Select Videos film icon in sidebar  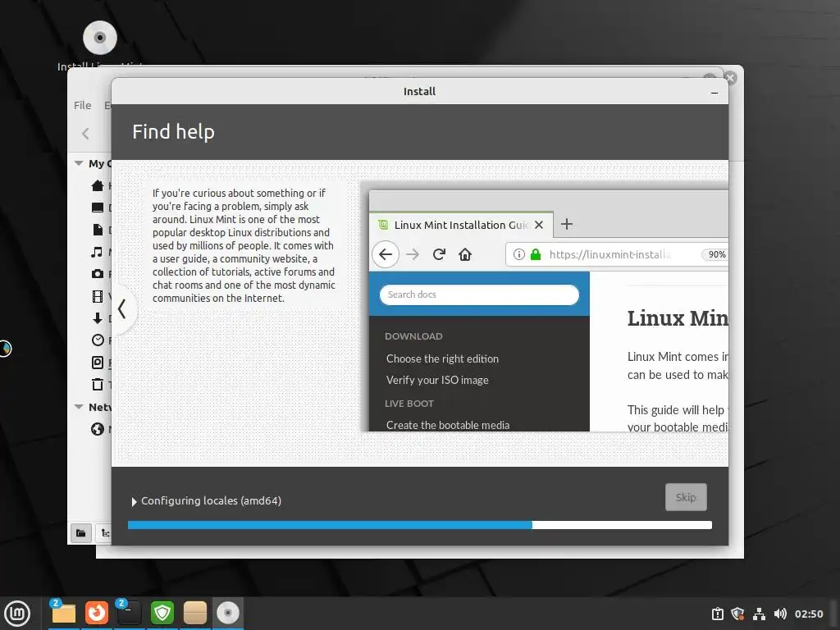pos(98,295)
